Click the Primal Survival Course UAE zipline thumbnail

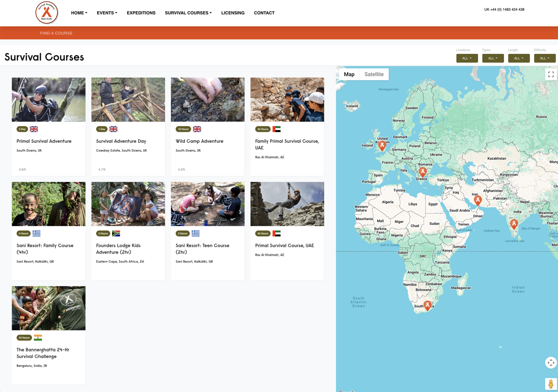287,204
